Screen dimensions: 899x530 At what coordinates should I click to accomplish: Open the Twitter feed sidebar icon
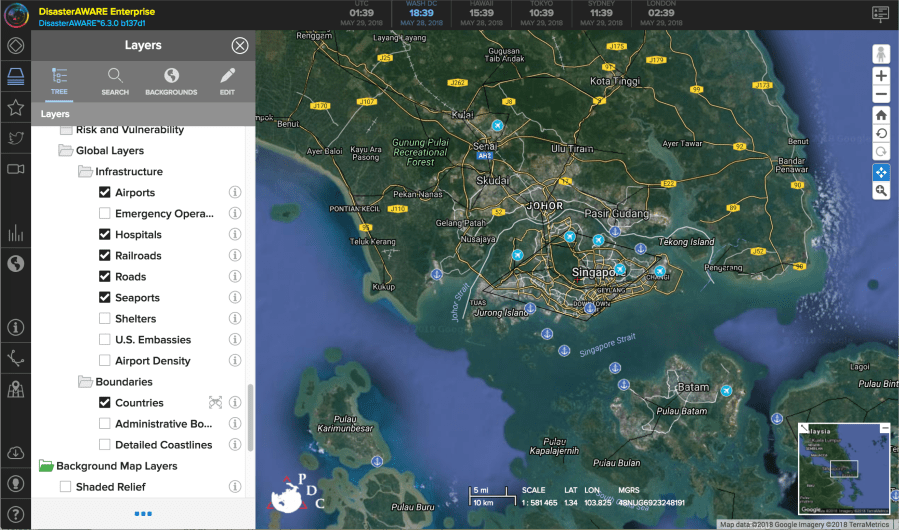pyautogui.click(x=15, y=138)
